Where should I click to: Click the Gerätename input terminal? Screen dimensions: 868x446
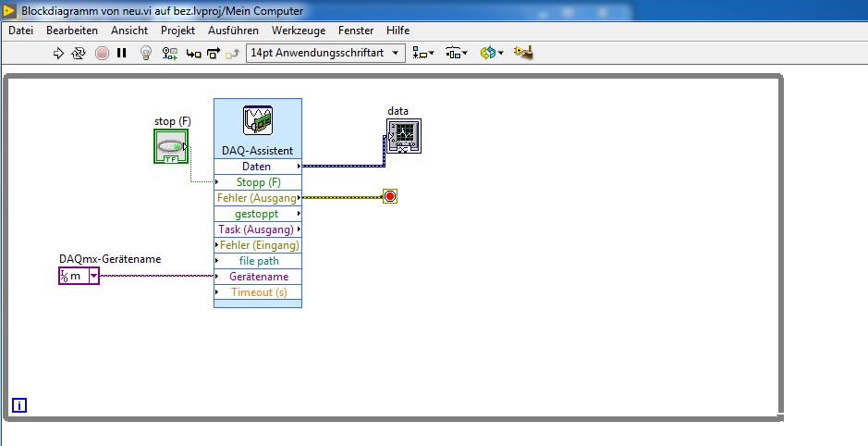257,277
